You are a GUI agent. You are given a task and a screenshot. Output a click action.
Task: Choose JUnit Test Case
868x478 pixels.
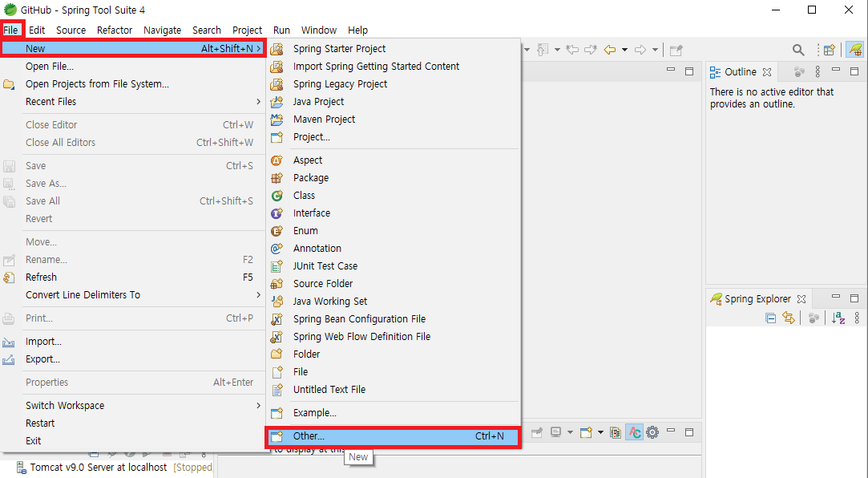pyautogui.click(x=393, y=266)
